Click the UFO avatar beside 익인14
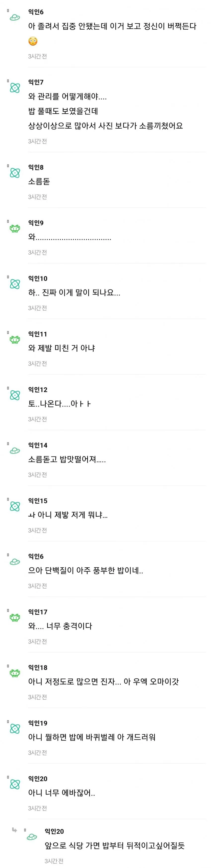Image resolution: width=211 pixels, height=868 pixels. pyautogui.click(x=15, y=451)
